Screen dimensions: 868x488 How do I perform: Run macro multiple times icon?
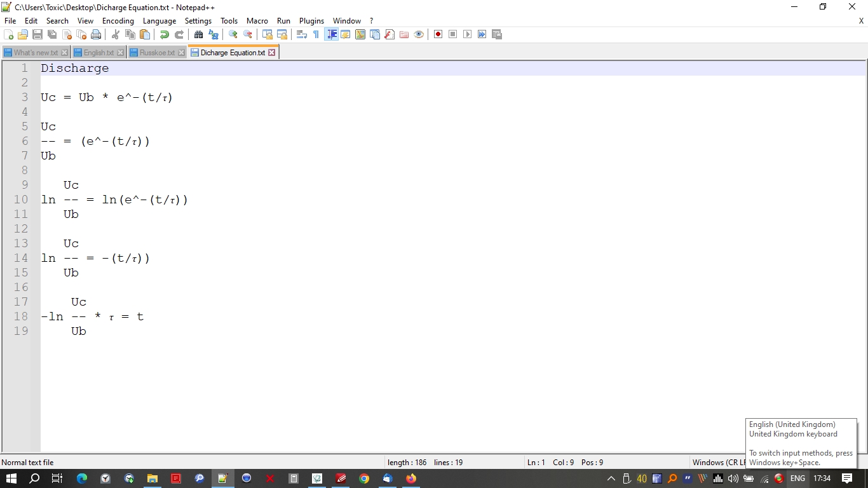point(482,34)
